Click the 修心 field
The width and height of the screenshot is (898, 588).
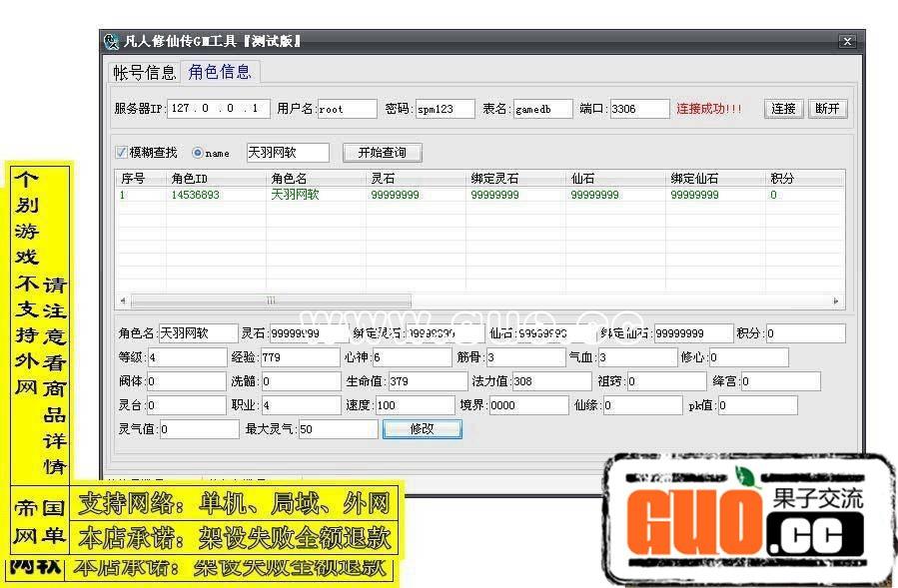coord(749,357)
